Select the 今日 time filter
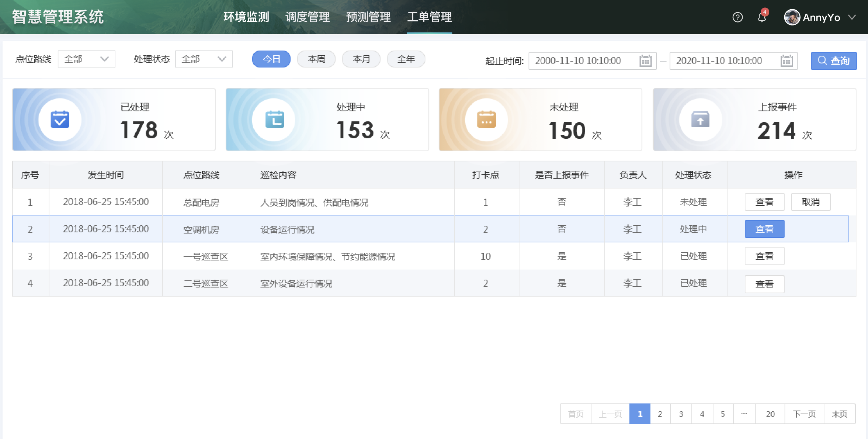868x439 pixels. pyautogui.click(x=271, y=59)
